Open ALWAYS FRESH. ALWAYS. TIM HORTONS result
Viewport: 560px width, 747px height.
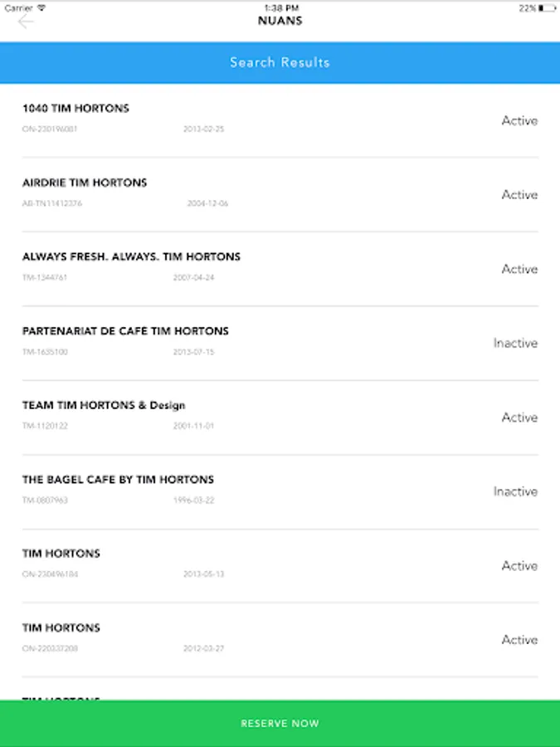tap(131, 257)
